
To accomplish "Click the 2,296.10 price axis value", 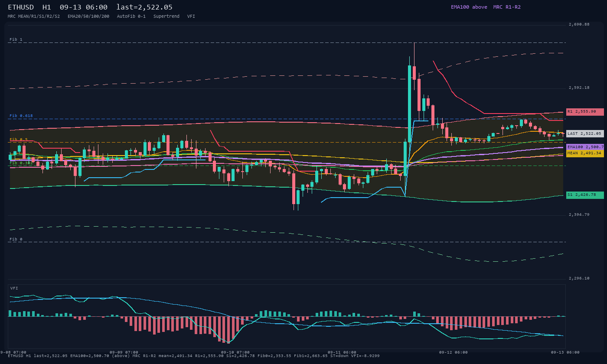I will [x=579, y=278].
